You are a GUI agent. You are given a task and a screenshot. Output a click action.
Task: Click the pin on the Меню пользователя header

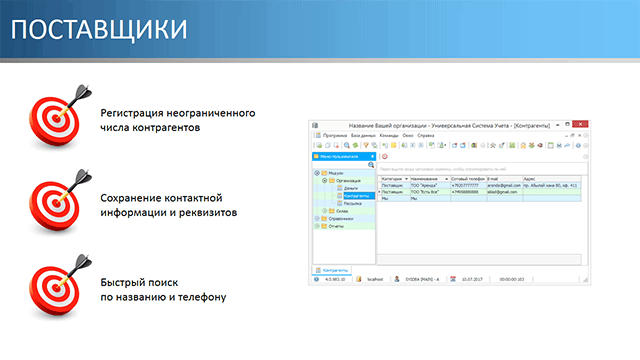[372, 156]
